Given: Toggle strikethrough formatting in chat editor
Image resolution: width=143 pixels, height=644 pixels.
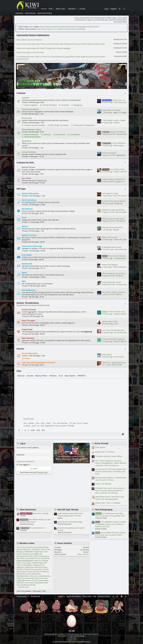Looking at the screenshot, I should tap(28, 430).
